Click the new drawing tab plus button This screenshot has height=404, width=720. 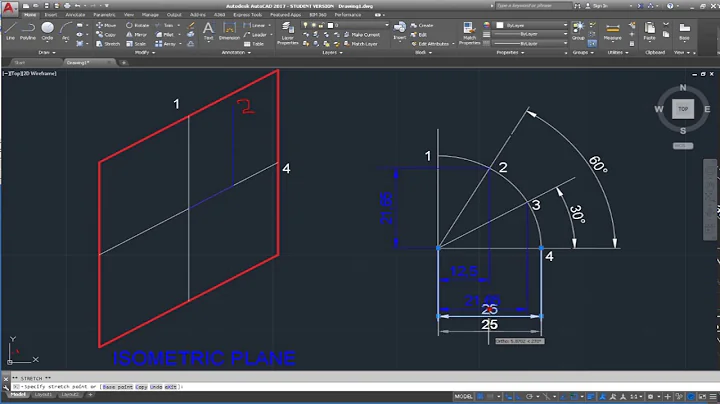pos(124,62)
